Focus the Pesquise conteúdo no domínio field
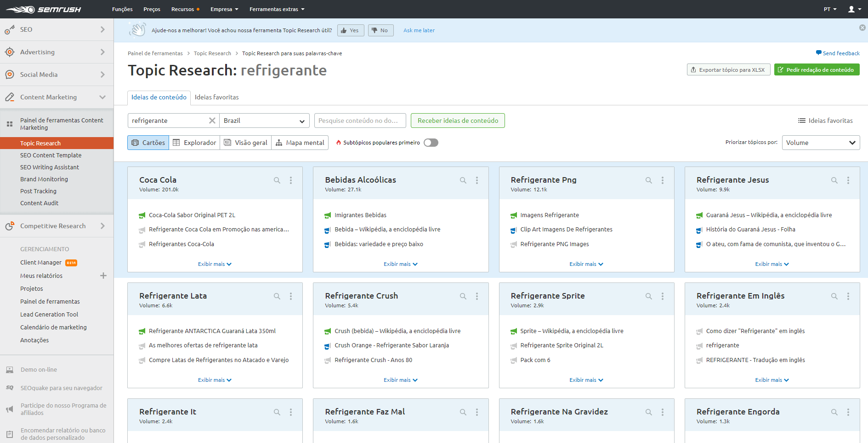 pos(360,121)
